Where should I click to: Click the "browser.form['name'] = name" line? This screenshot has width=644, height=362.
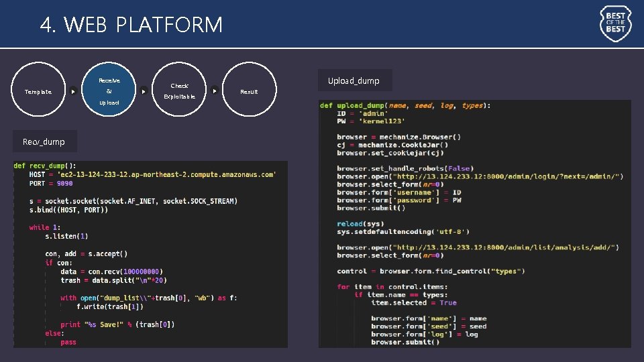coord(429,318)
